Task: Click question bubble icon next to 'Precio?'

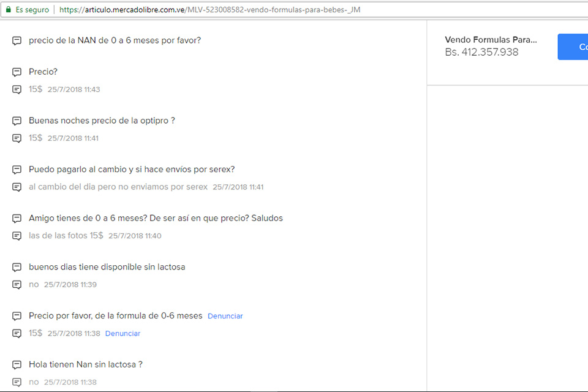Action: click(x=17, y=72)
